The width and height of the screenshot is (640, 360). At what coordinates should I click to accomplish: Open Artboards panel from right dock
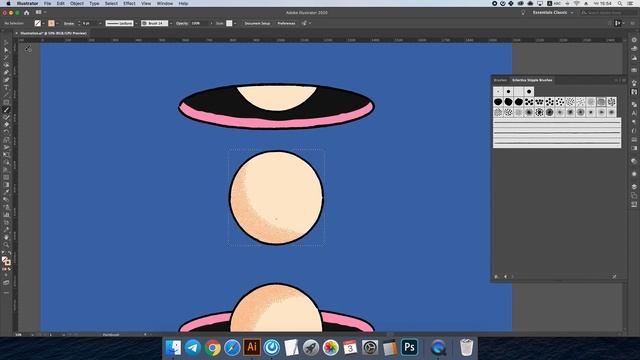(634, 204)
